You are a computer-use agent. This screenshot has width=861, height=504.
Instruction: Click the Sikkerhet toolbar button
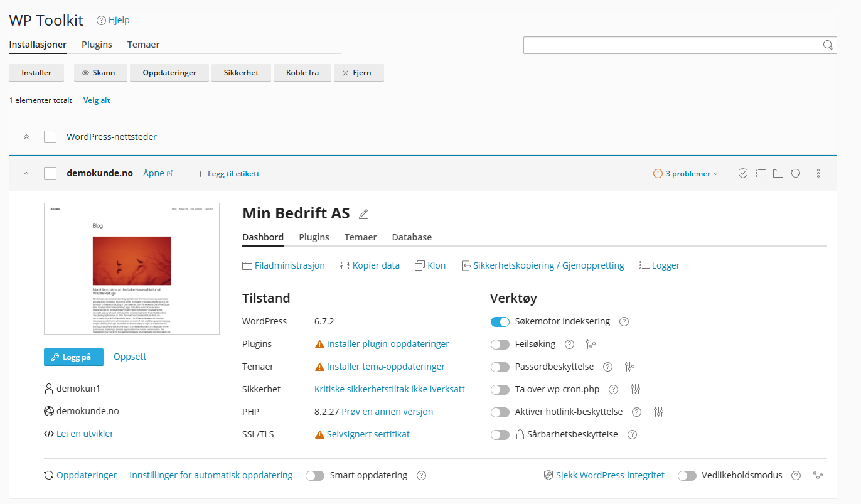coord(241,73)
